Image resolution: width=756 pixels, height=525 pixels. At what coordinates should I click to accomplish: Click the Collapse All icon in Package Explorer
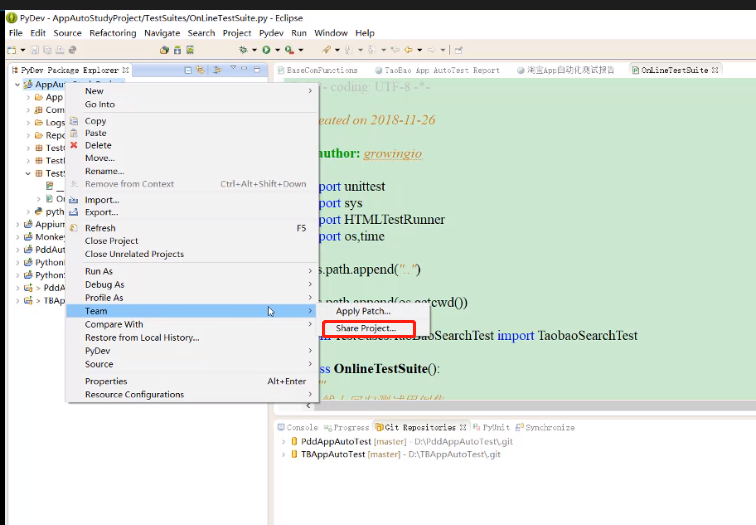(x=189, y=70)
